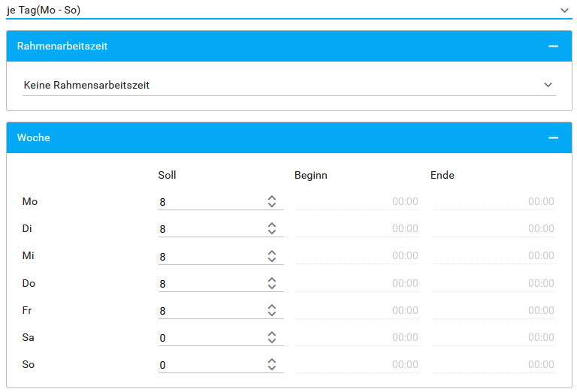Click the Ende time field for Mo

pos(493,201)
